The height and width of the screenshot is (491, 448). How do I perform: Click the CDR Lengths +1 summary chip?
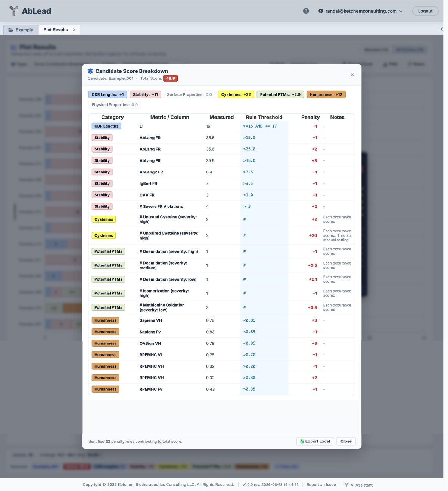[x=108, y=94]
